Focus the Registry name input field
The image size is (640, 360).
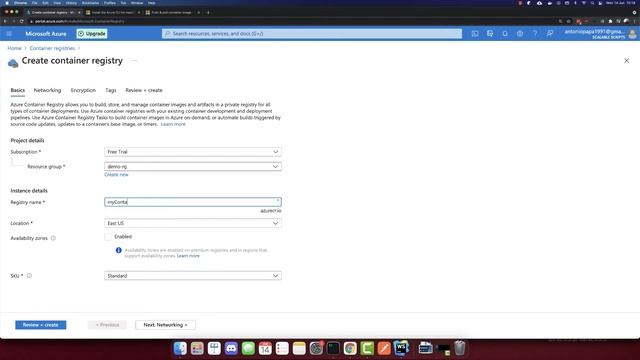click(x=193, y=202)
